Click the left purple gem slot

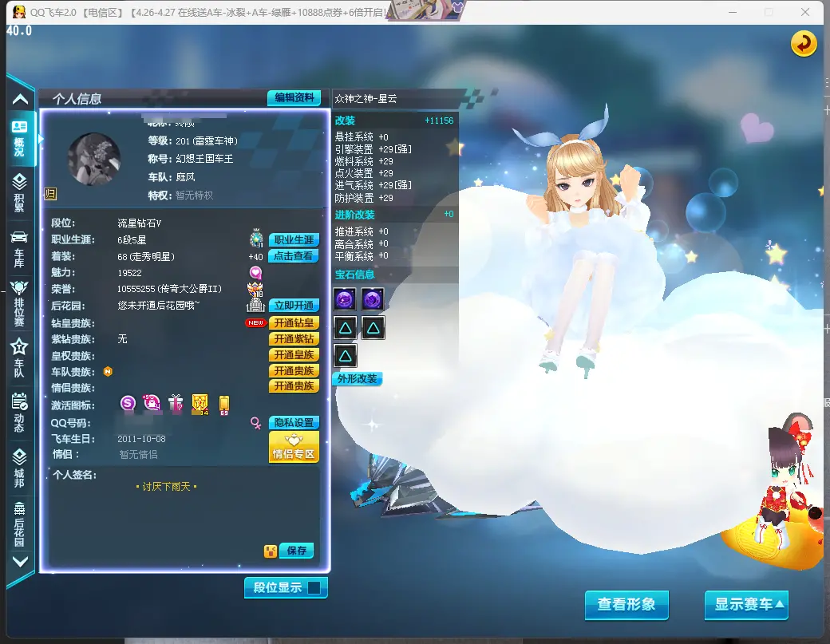pos(345,299)
